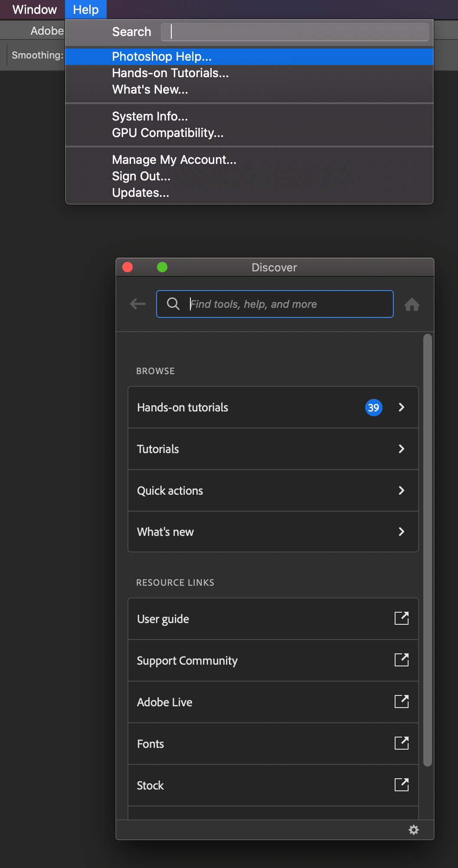458x868 pixels.
Task: Click the Support Community external link icon
Action: [x=402, y=660]
